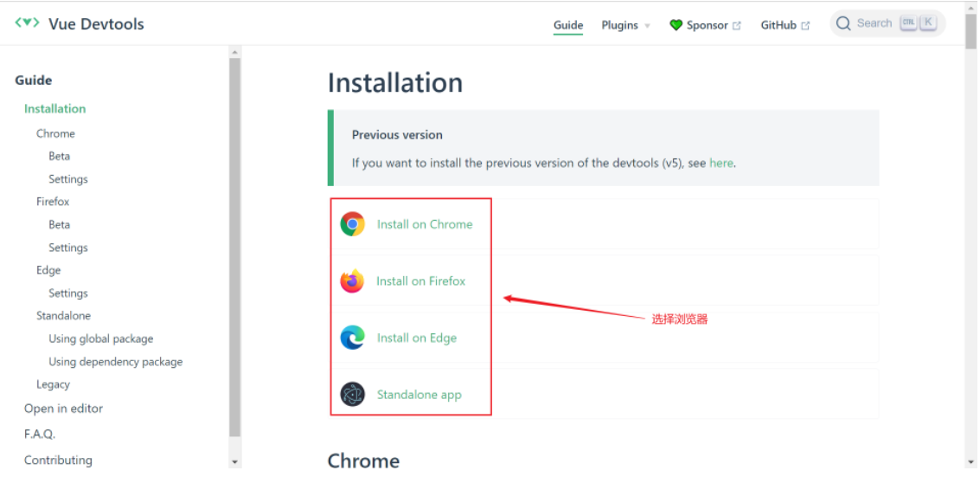The width and height of the screenshot is (980, 477).
Task: Click the Edge browser icon
Action: coord(352,338)
